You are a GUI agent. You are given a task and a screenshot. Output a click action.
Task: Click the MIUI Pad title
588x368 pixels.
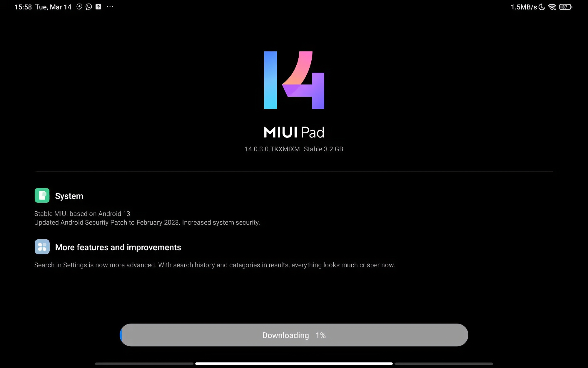pos(294,132)
